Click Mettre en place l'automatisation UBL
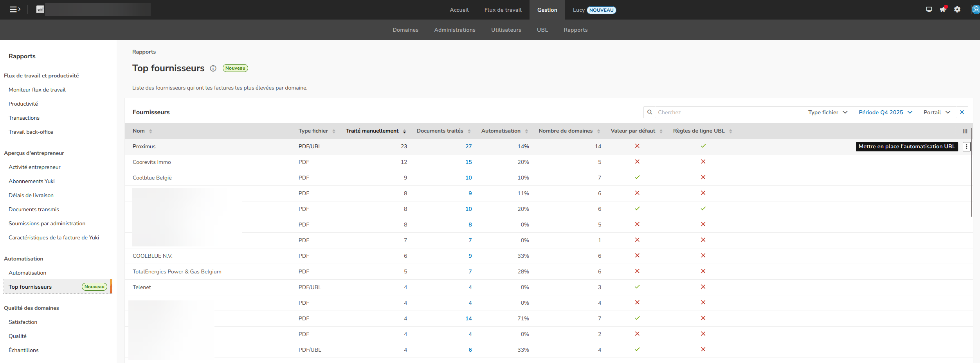The image size is (980, 363). [907, 147]
